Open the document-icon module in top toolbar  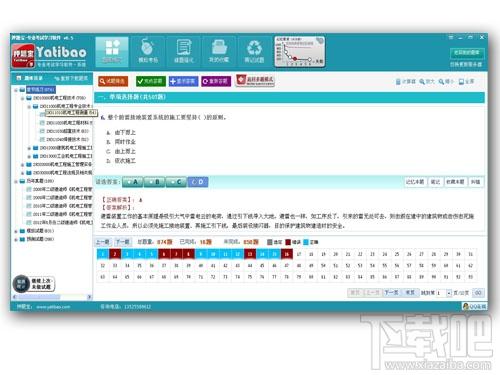[184, 51]
